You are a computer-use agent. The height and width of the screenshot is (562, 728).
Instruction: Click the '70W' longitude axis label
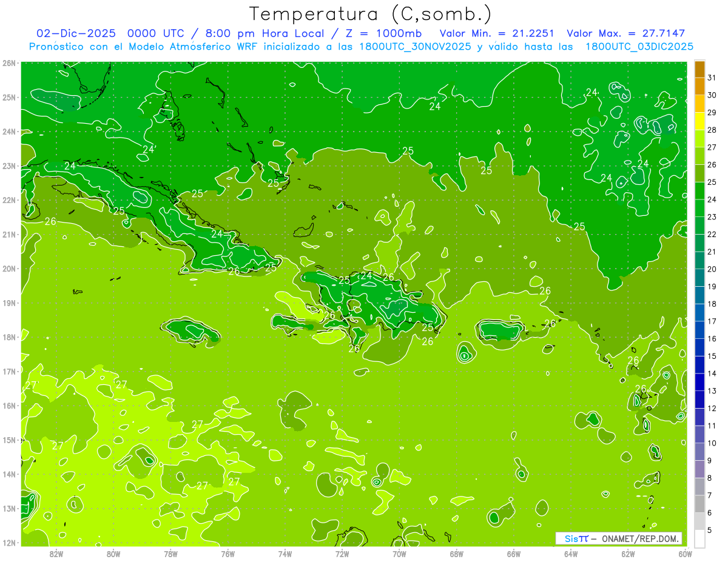(x=399, y=553)
